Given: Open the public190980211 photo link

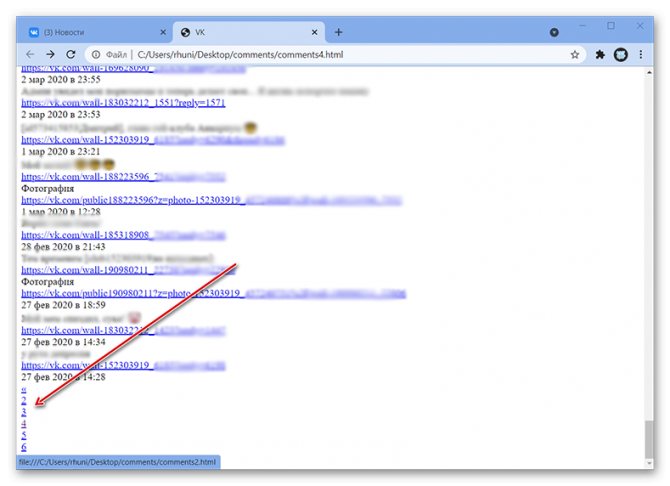Looking at the screenshot, I should (x=213, y=294).
